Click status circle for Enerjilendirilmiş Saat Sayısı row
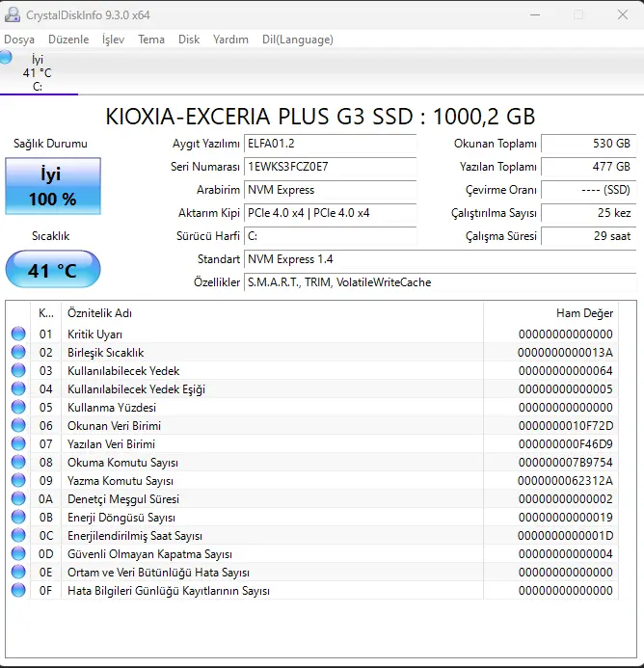This screenshot has width=644, height=668. point(18,535)
